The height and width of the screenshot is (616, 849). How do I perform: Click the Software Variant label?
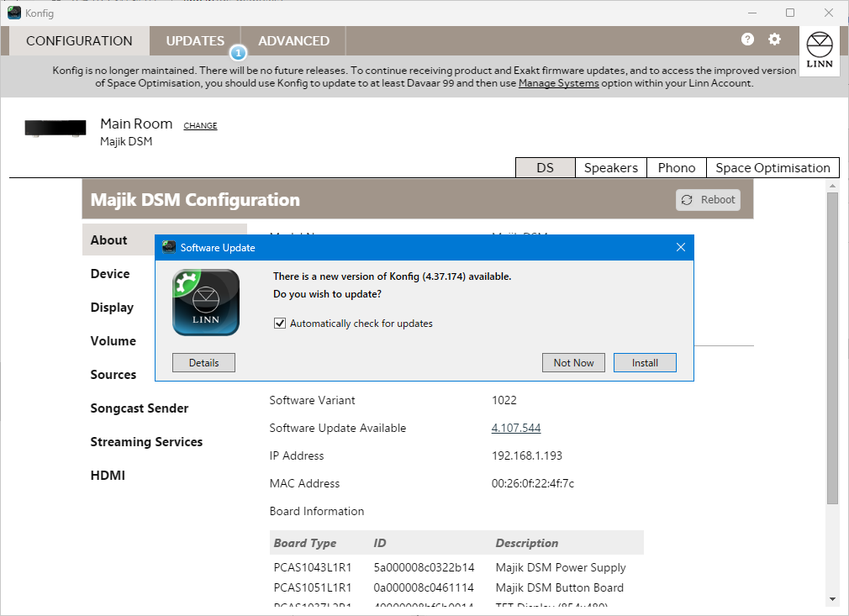(x=312, y=400)
